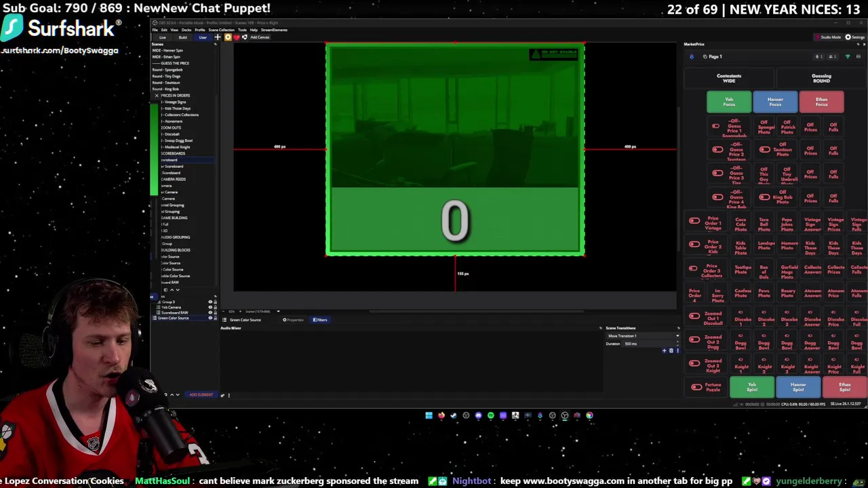
Task: Click the red Ethan Focus button
Action: [x=821, y=102]
